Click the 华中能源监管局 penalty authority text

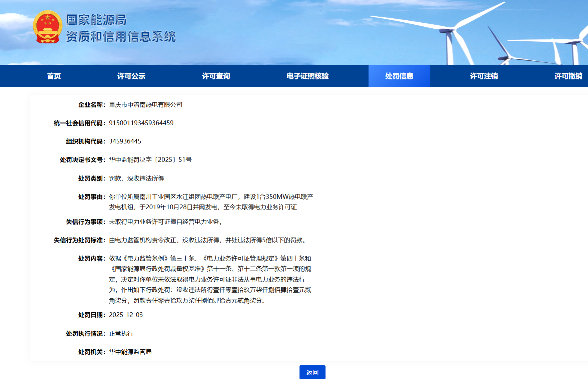click(x=130, y=352)
